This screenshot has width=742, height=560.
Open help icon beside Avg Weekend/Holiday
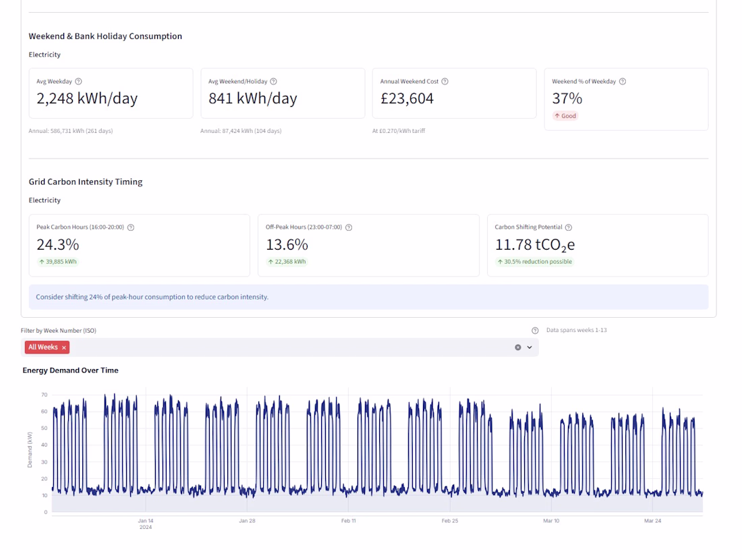click(273, 82)
